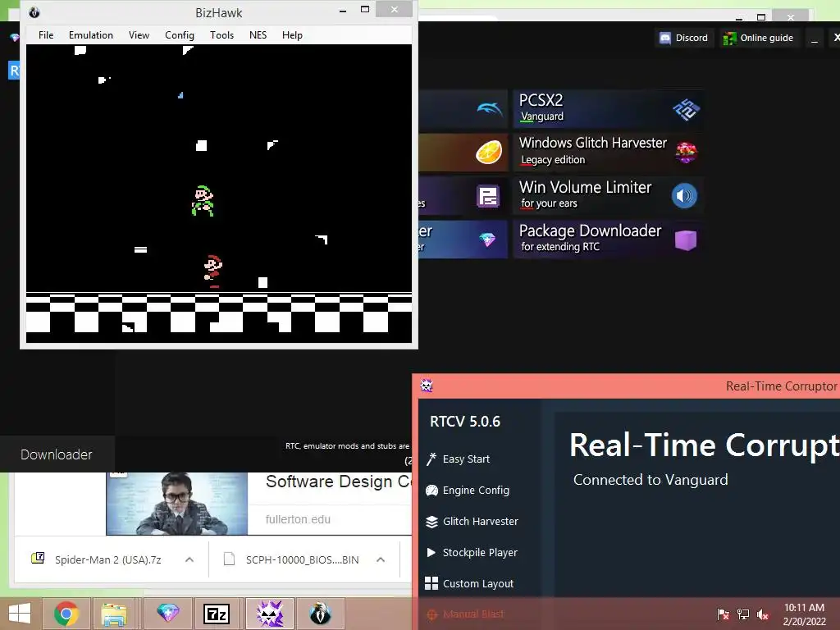Click the RTCV 5.0.6 version label
This screenshot has width=840, height=630.
point(465,422)
